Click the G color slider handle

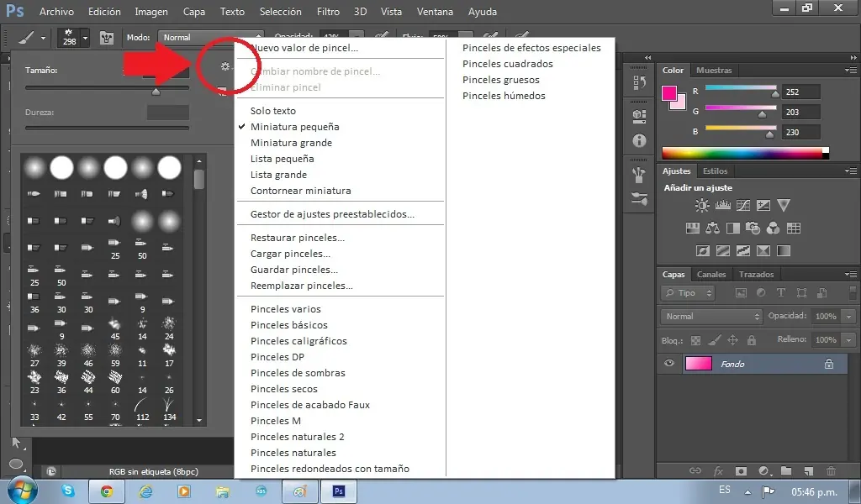(762, 114)
